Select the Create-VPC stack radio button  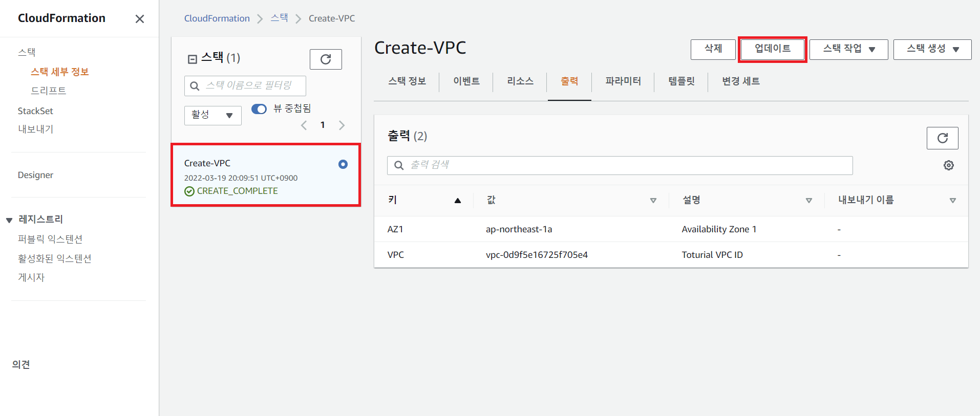(x=343, y=164)
